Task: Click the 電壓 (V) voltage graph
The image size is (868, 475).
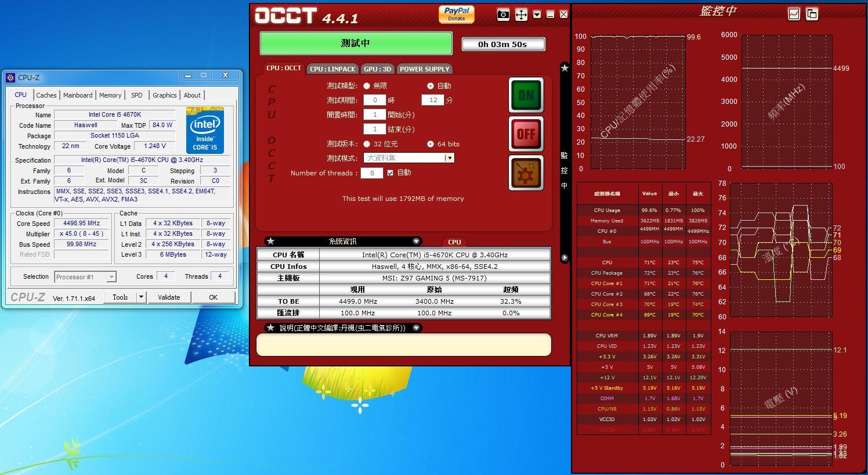Action: (x=780, y=398)
